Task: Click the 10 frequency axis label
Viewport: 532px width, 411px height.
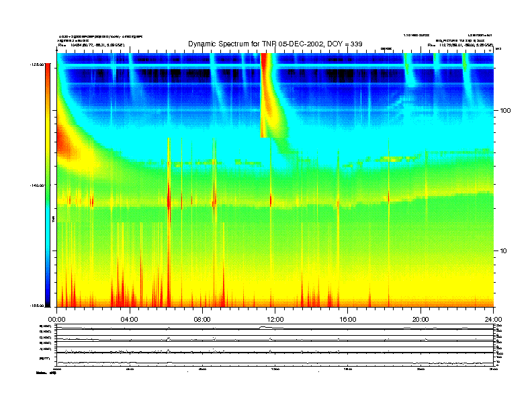Action: pyautogui.click(x=504, y=251)
